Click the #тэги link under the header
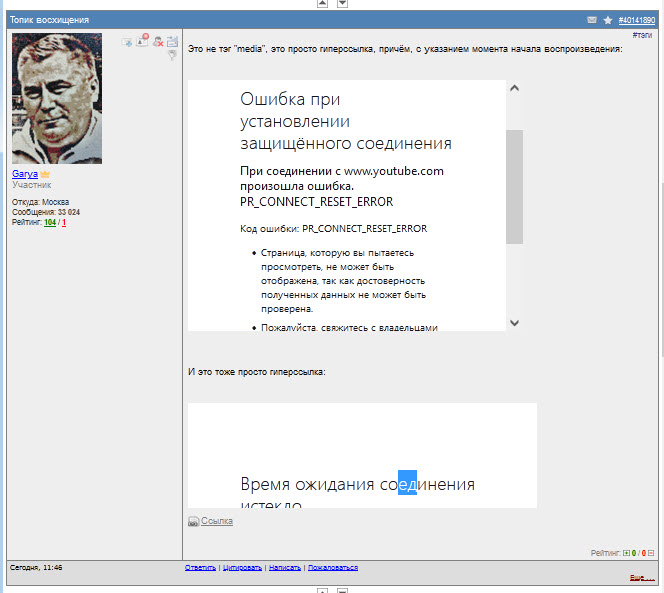 (x=642, y=35)
